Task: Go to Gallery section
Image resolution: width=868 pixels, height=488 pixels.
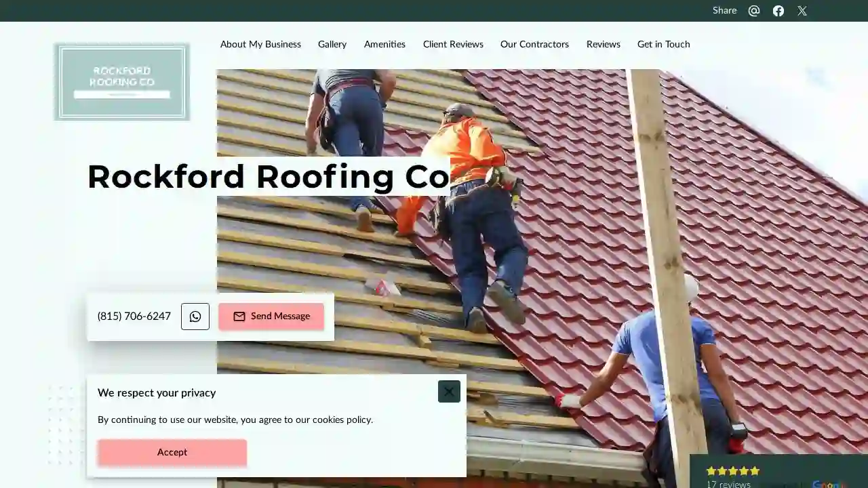Action: (x=332, y=44)
